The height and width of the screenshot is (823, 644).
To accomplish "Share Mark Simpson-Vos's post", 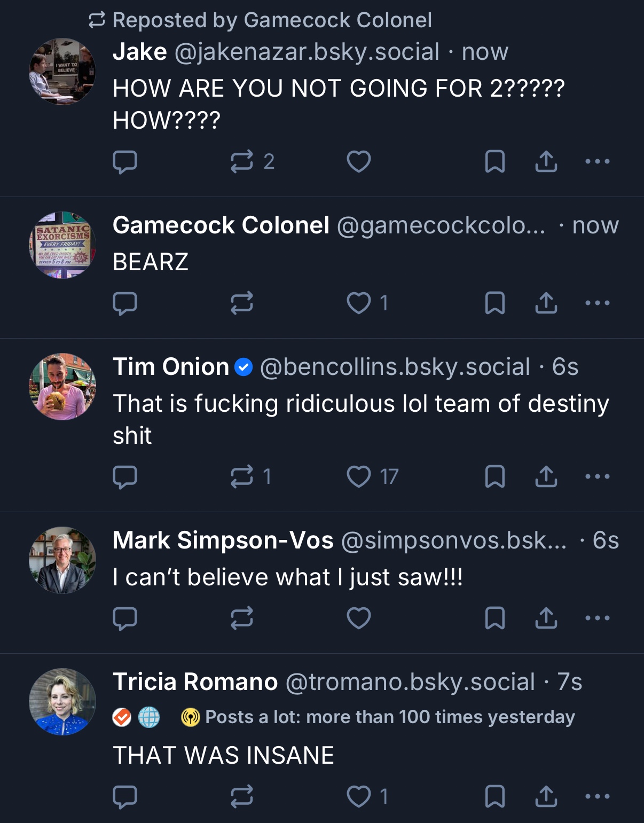I will [546, 618].
